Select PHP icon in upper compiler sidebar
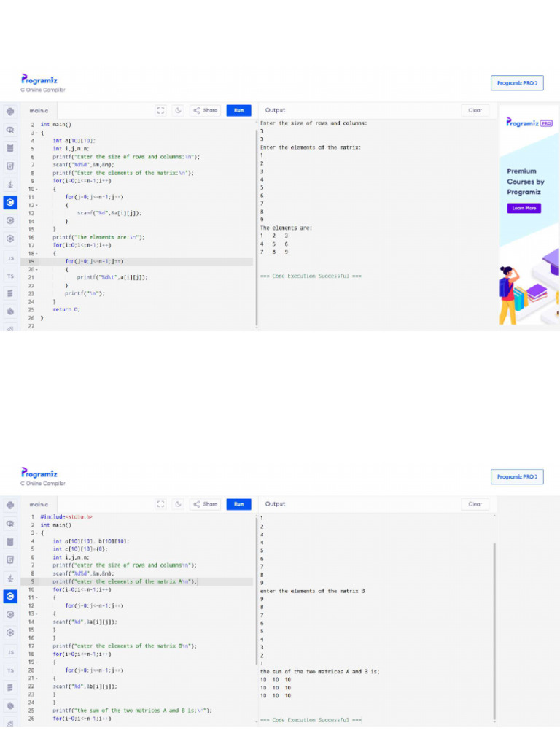This screenshot has height=747, width=560. point(10,311)
